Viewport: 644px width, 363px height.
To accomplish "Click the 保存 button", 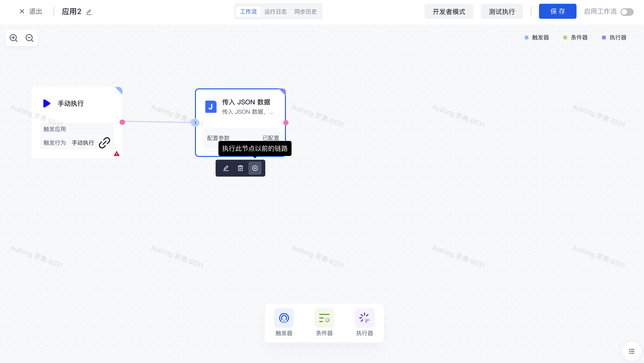I will coord(557,11).
